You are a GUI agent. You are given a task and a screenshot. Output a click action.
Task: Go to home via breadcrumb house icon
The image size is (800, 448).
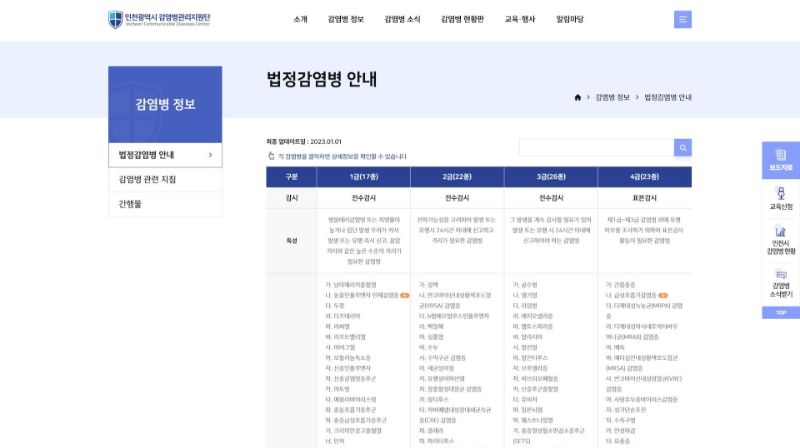(x=578, y=97)
